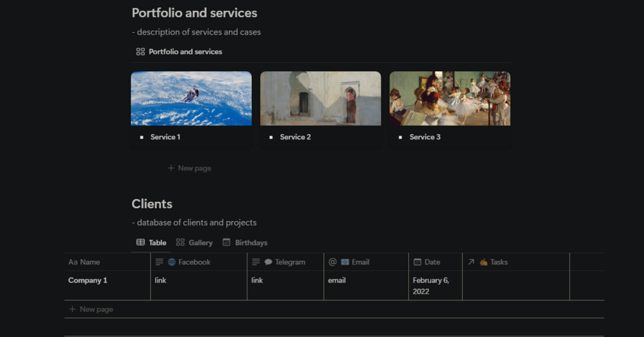Switch to the Birthdays tab
This screenshot has height=337, width=644.
251,243
